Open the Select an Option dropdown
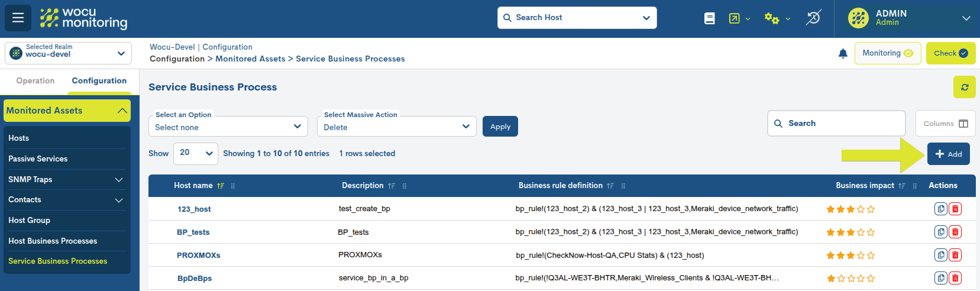 (228, 127)
